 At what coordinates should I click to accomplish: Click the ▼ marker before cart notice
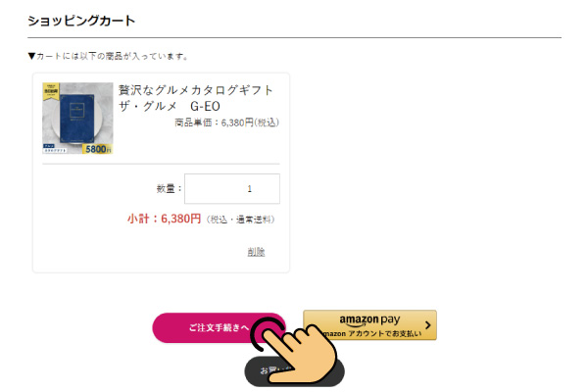(x=31, y=56)
